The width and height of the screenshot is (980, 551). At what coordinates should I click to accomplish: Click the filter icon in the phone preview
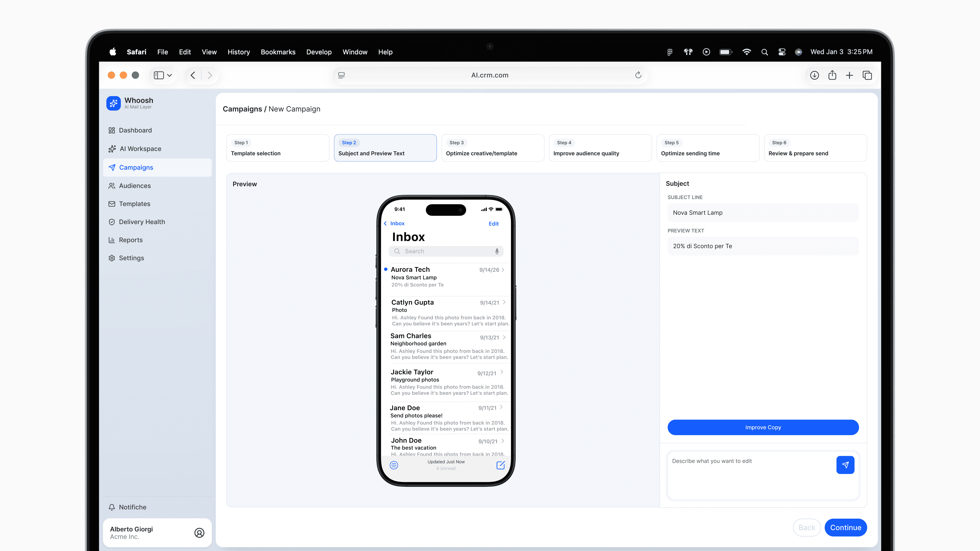coord(394,465)
